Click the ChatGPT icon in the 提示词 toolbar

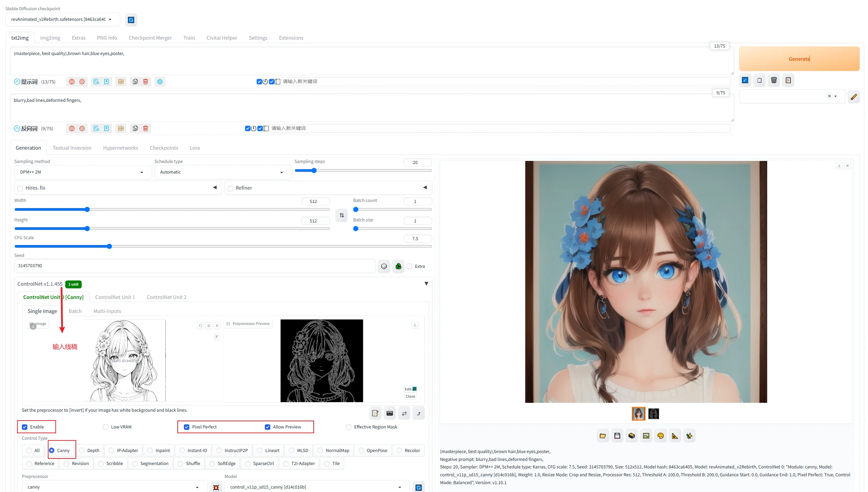(x=160, y=82)
